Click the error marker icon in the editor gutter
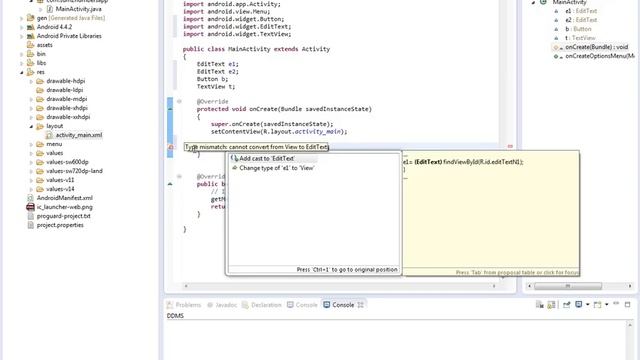 coord(171,147)
